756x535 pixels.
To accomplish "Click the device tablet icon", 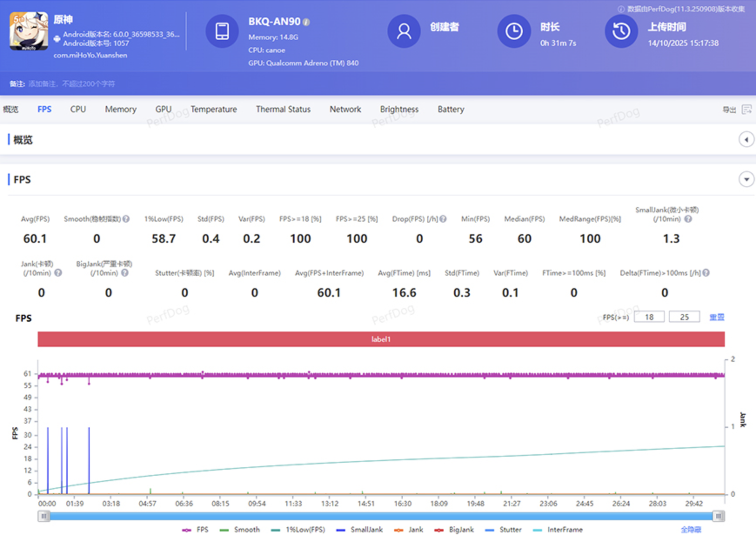I will tap(222, 31).
